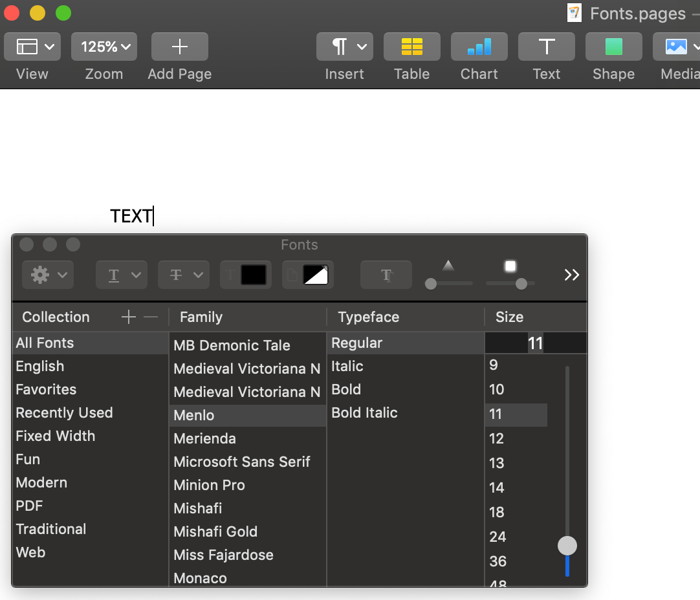
Task: Set font size to 12
Action: click(x=516, y=438)
